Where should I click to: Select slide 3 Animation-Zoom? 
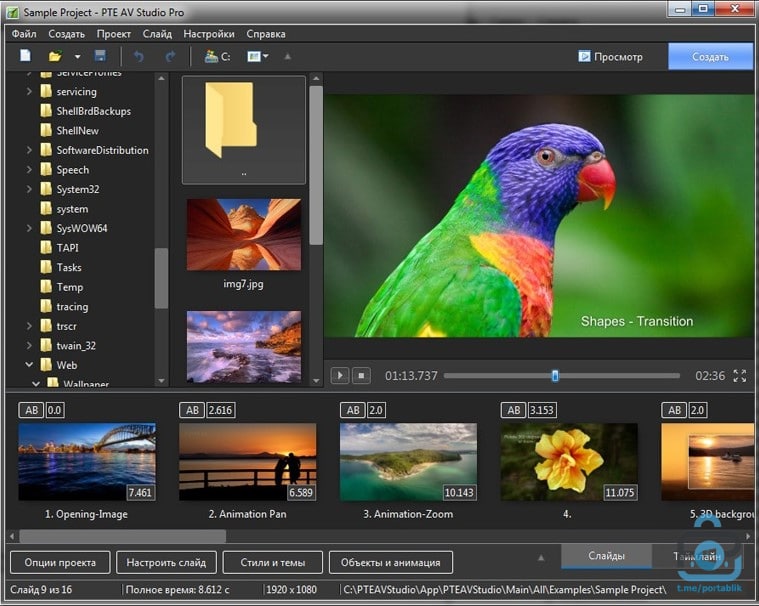pyautogui.click(x=408, y=462)
